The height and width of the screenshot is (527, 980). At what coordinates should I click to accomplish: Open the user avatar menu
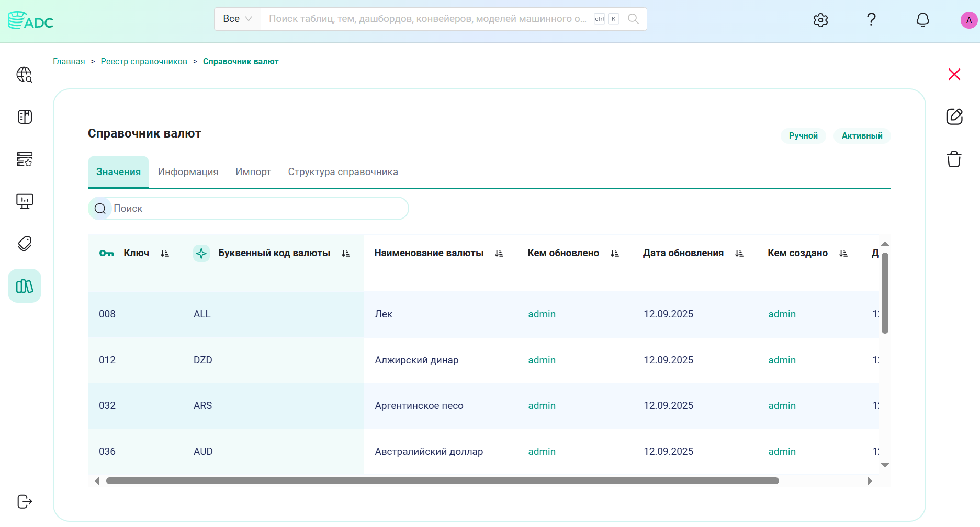969,20
